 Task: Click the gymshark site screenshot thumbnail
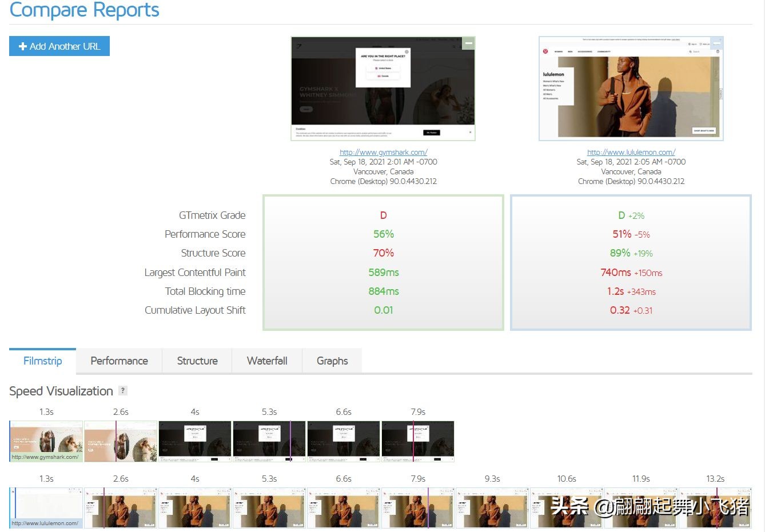pos(383,89)
